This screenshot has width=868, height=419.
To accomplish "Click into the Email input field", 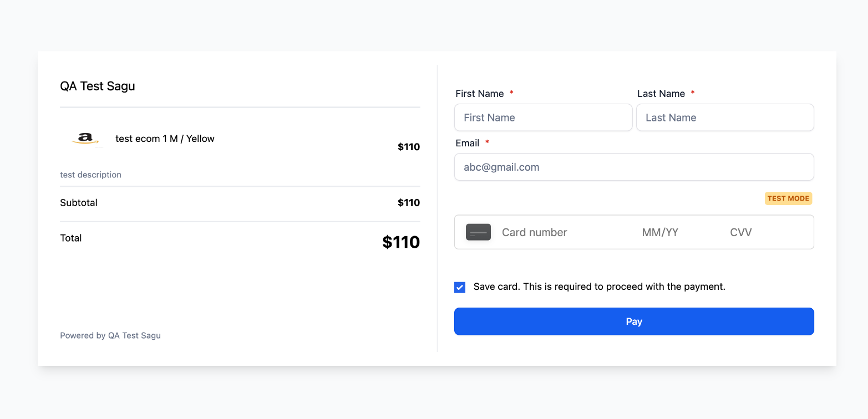I will (634, 167).
